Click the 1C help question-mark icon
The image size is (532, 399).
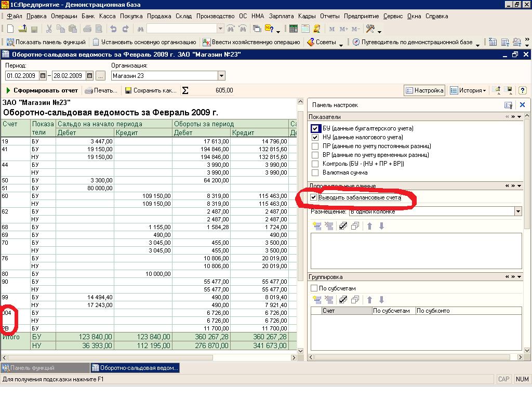269,29
